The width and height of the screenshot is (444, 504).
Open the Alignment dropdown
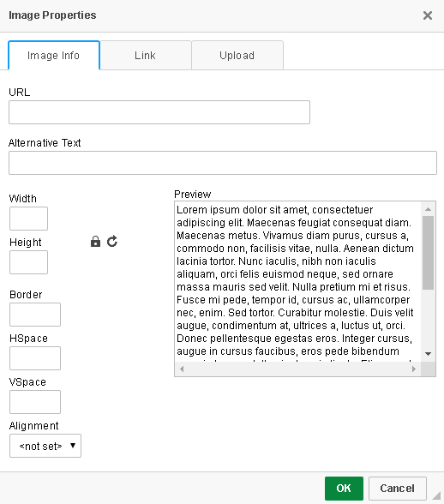tap(45, 446)
